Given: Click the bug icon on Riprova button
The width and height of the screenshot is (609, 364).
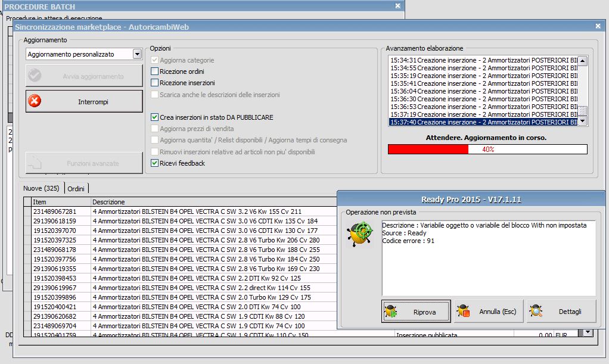Looking at the screenshot, I should pyautogui.click(x=391, y=312).
